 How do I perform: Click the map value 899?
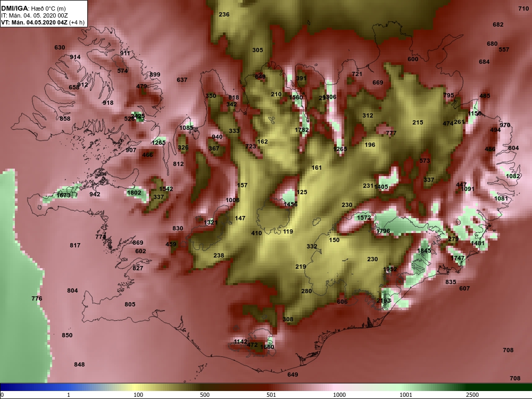tap(155, 74)
